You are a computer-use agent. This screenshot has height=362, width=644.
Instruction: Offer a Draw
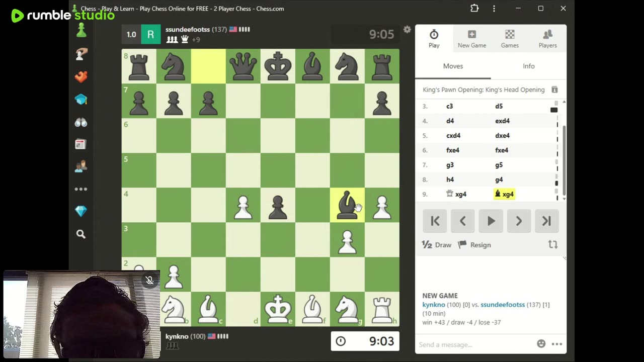[x=436, y=245]
